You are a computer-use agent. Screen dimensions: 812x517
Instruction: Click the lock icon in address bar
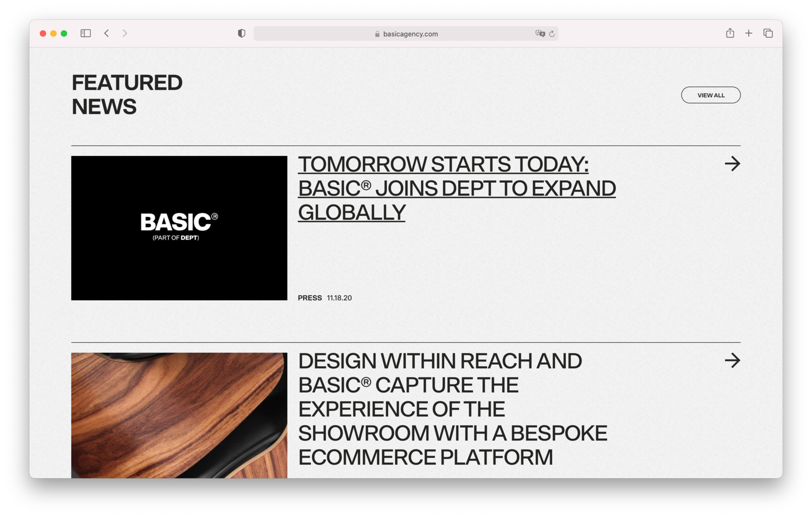(377, 34)
